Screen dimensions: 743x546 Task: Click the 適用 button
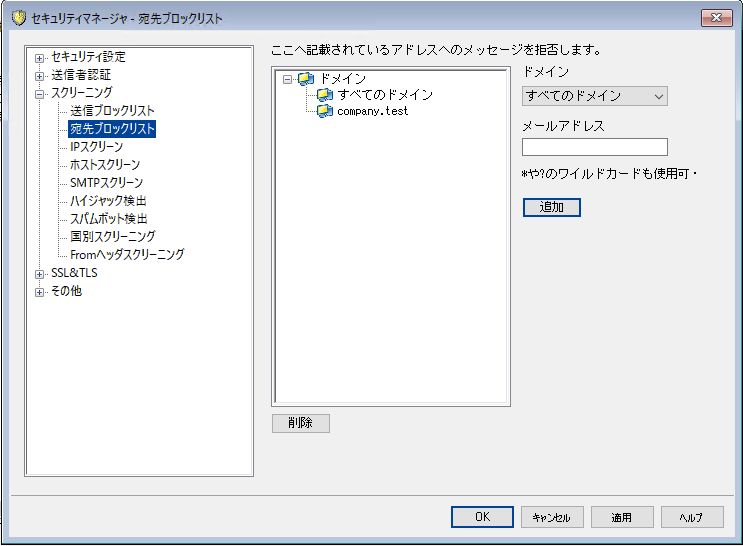[x=621, y=517]
